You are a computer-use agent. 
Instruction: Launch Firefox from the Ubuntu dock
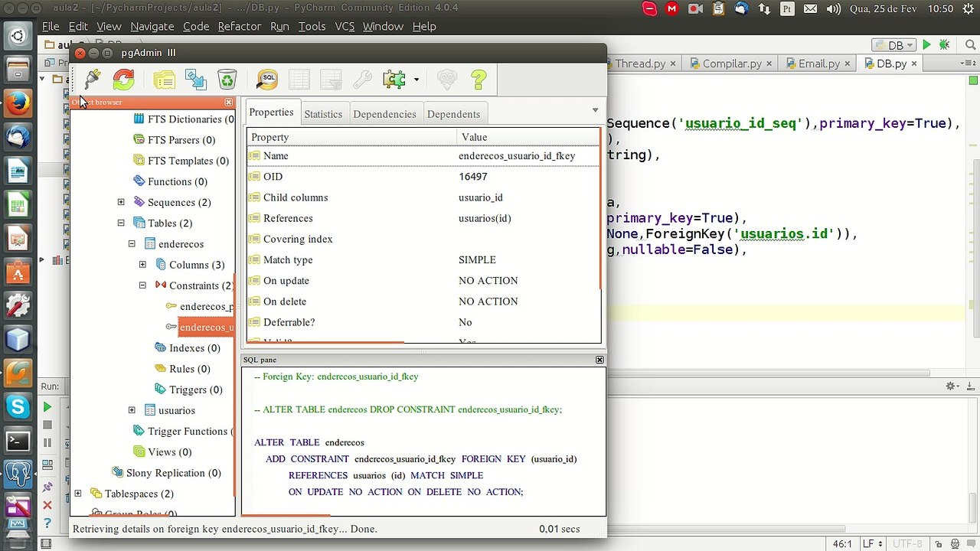[x=18, y=103]
